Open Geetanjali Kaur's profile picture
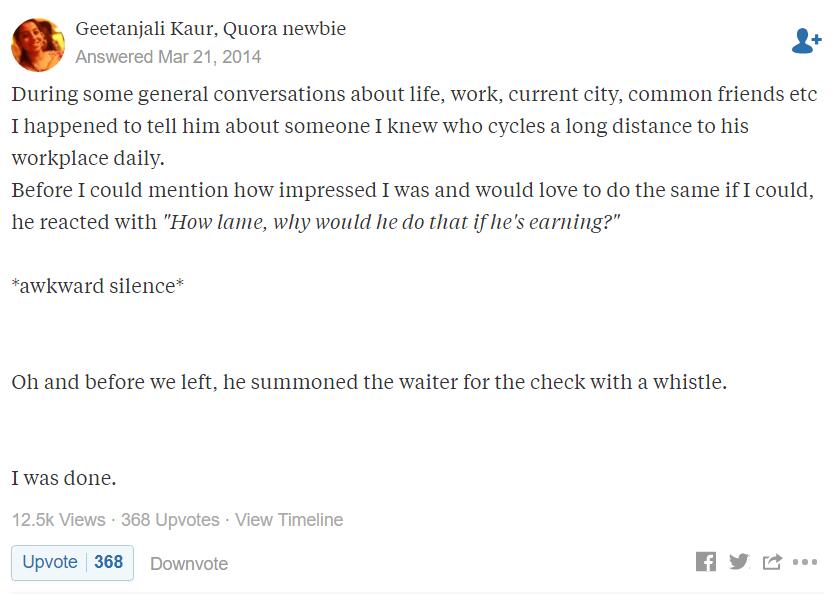 click(x=38, y=45)
